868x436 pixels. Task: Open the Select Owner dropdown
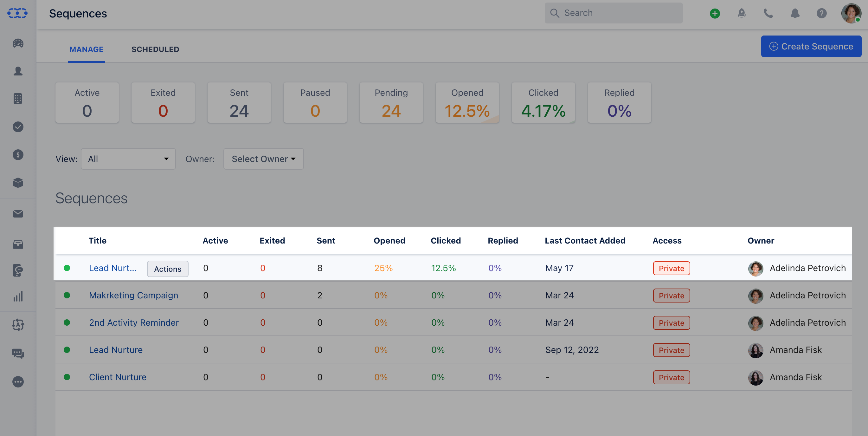coord(263,159)
